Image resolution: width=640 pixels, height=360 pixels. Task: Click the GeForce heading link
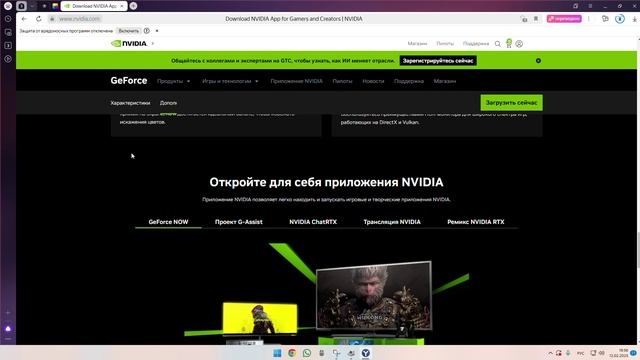(x=129, y=80)
